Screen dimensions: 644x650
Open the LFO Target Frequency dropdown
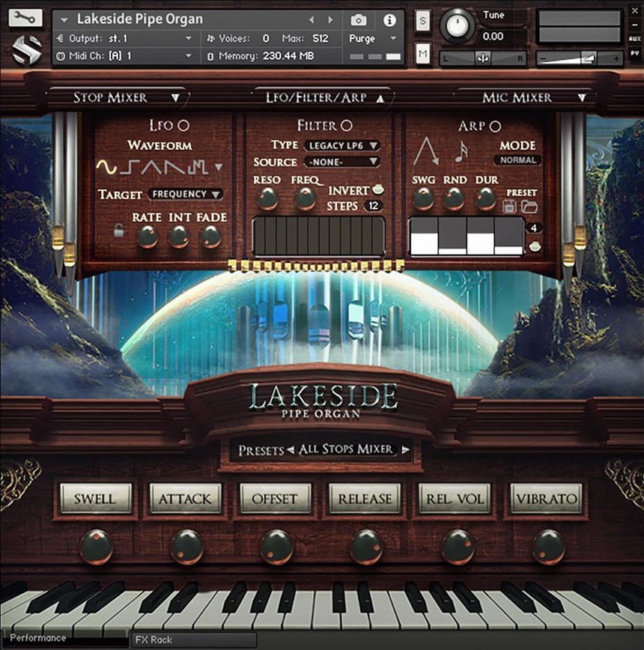[x=185, y=194]
